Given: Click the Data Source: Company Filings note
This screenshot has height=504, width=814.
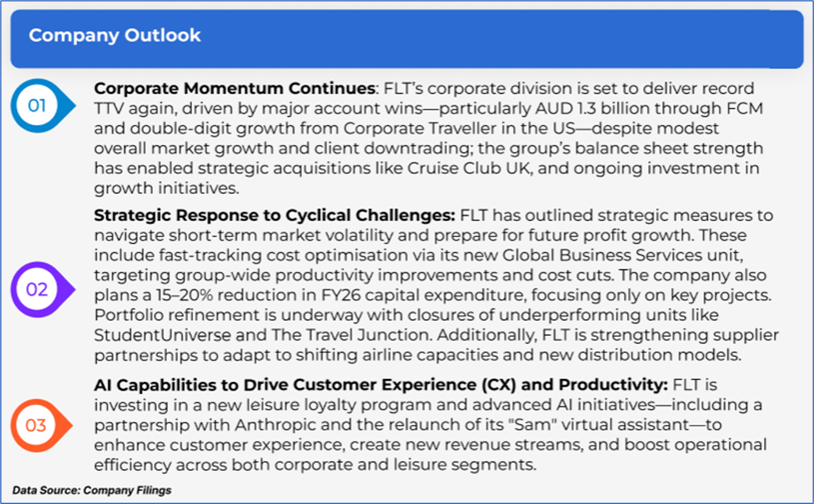Looking at the screenshot, I should click(x=92, y=490).
